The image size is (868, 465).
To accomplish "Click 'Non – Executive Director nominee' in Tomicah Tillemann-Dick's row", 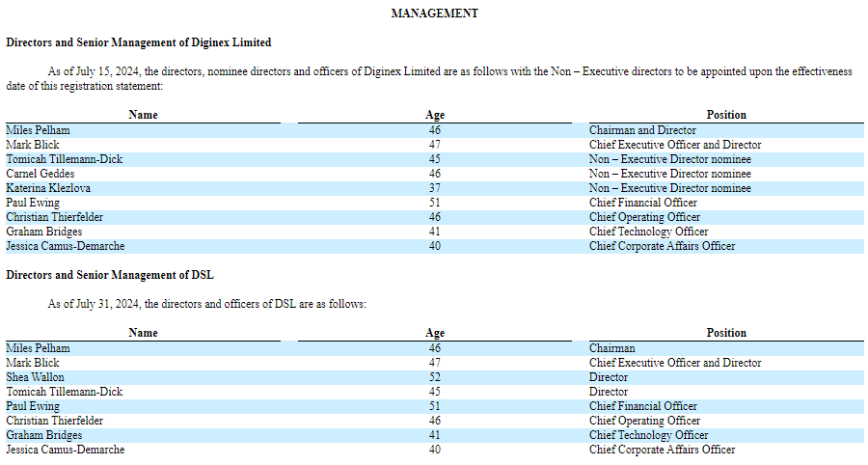I will tap(670, 159).
